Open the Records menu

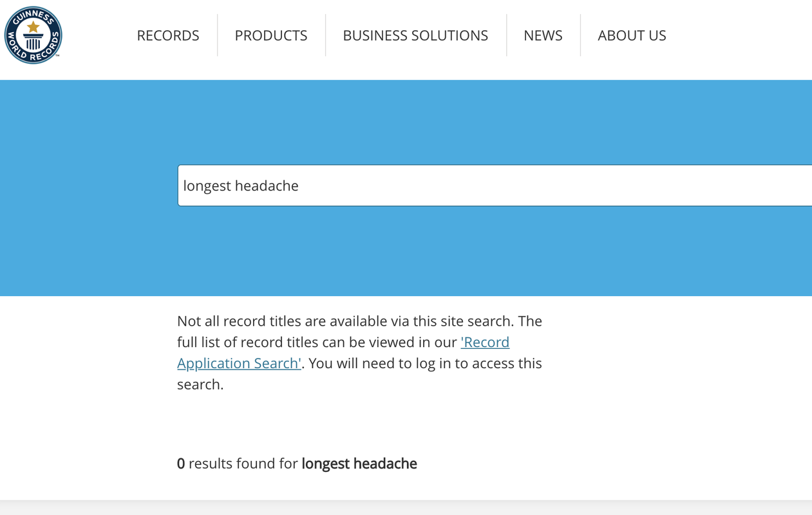tap(168, 35)
